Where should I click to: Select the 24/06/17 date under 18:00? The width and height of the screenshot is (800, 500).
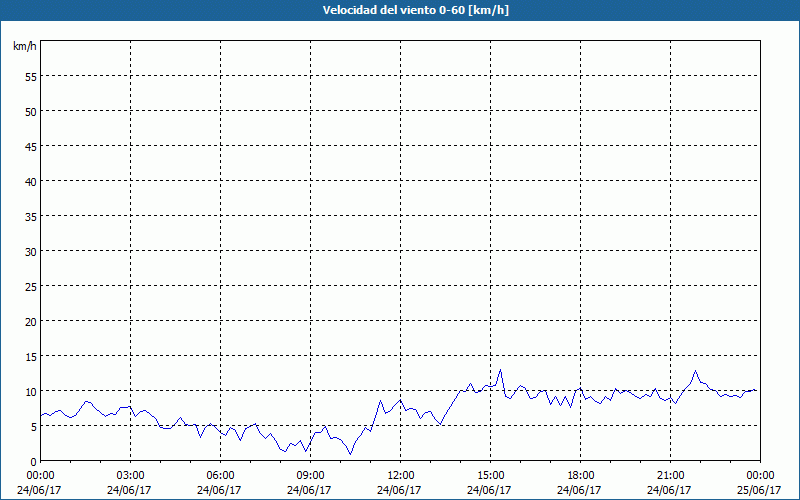pos(579,490)
